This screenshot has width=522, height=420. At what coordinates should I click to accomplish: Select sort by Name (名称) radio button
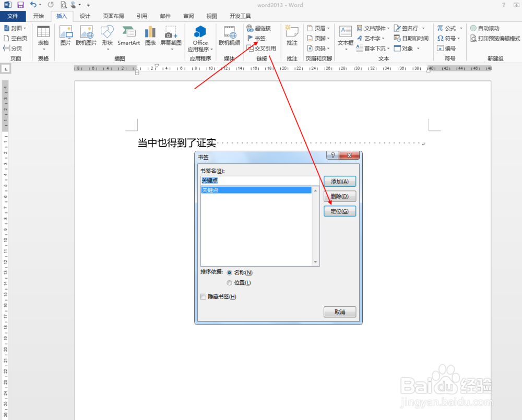(229, 272)
